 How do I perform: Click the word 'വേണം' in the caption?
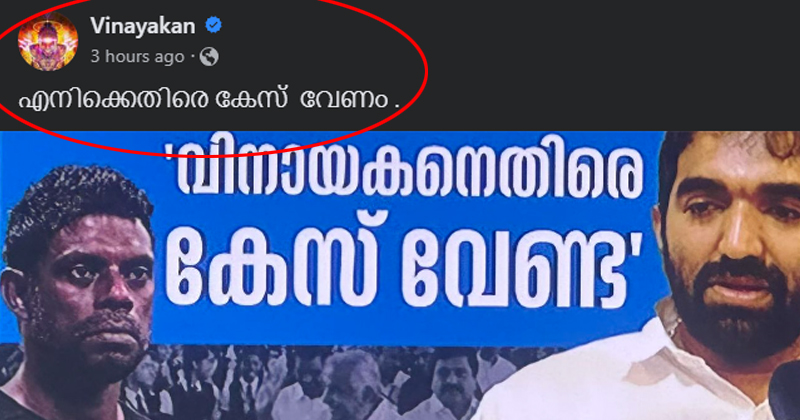(x=344, y=100)
